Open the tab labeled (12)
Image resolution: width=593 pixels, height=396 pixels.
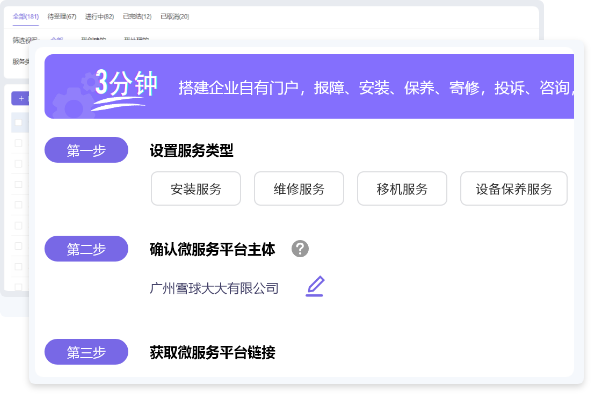point(137,16)
